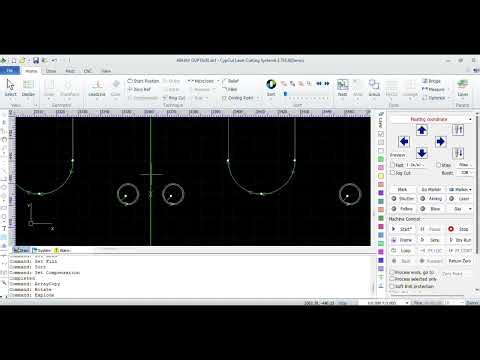The width and height of the screenshot is (480, 360).
Task: Click the Stop button in Machine Control
Action: (460, 229)
